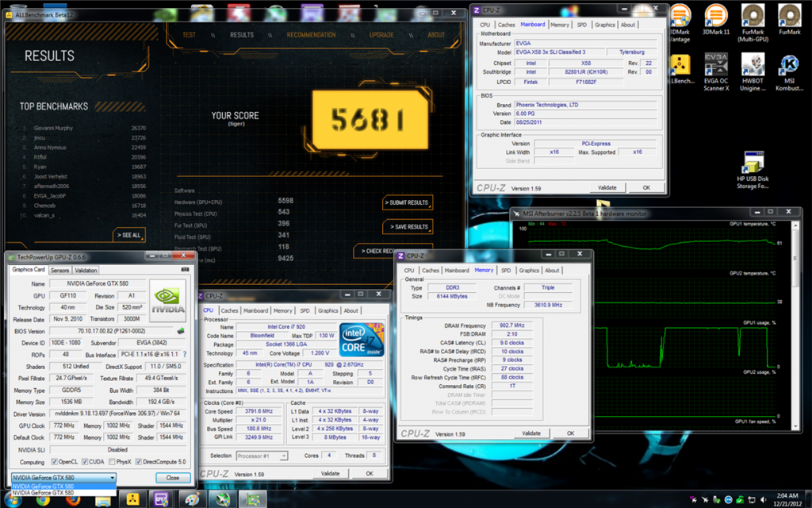Click the TeamViewer blue tray icon
The width and height of the screenshot is (812, 508).
coord(729,500)
